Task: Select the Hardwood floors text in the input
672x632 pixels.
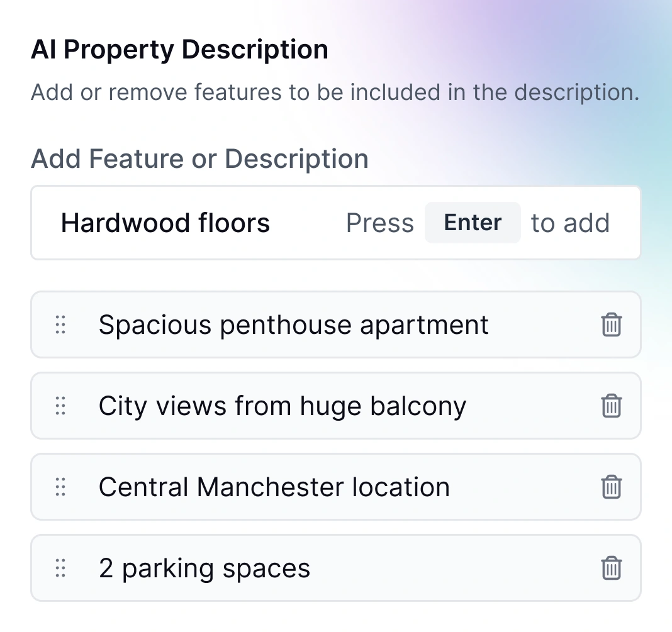Action: coord(165,223)
